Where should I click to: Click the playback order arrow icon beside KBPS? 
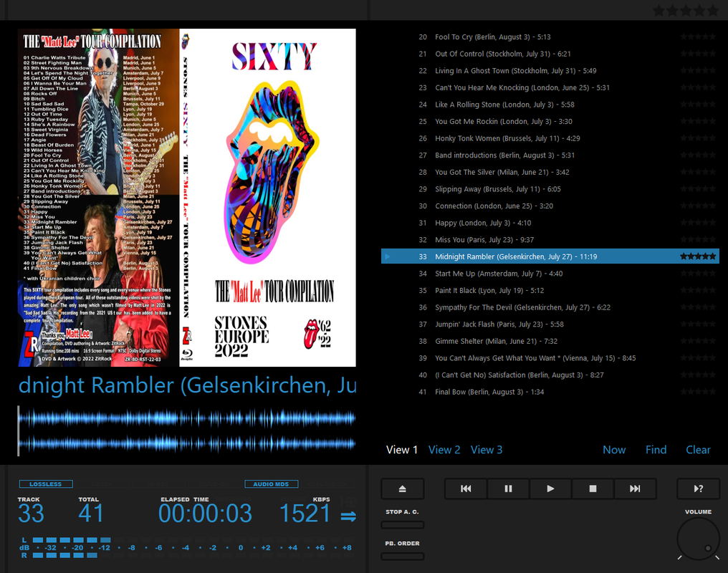point(348,516)
